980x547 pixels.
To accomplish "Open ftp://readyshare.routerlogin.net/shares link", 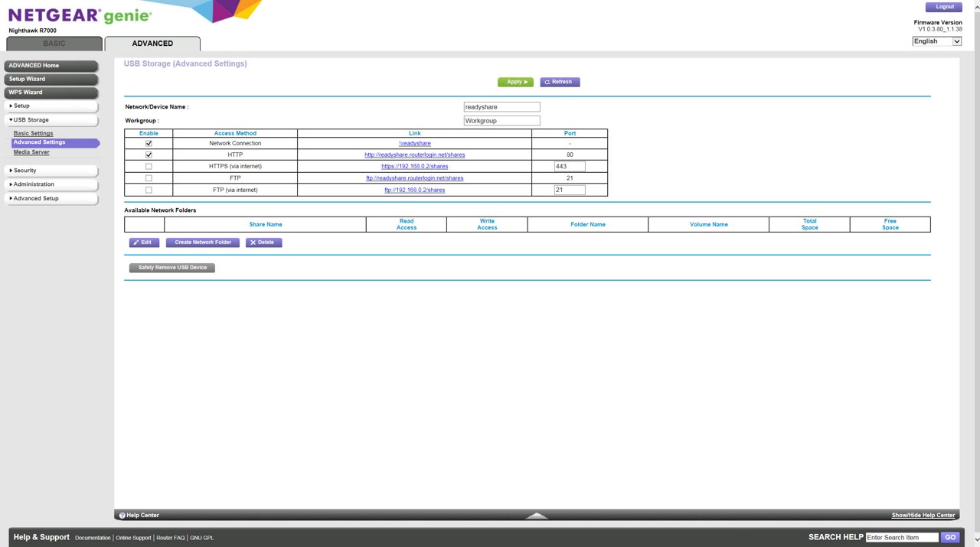I will pyautogui.click(x=414, y=178).
